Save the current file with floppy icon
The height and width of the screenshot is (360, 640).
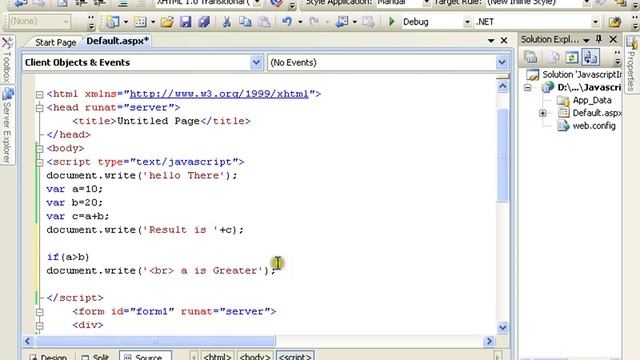pos(185,22)
